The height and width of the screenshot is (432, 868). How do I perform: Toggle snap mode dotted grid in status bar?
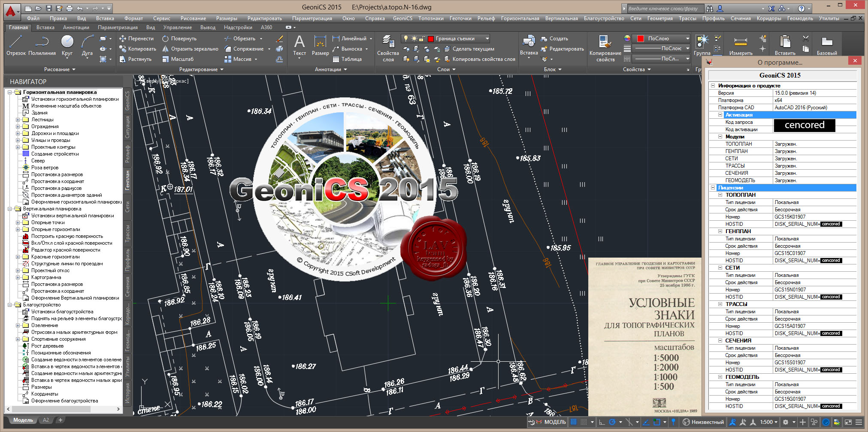(584, 422)
